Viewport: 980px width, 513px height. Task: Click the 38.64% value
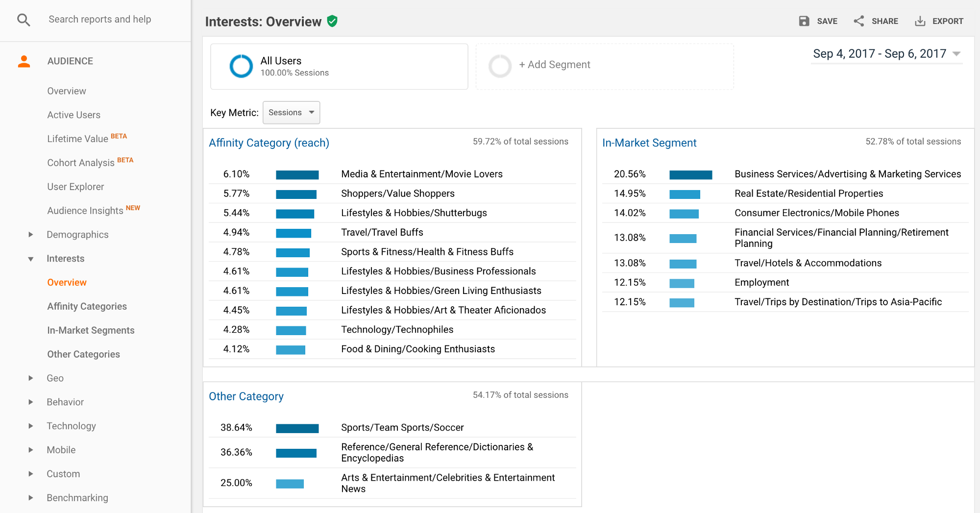(236, 428)
